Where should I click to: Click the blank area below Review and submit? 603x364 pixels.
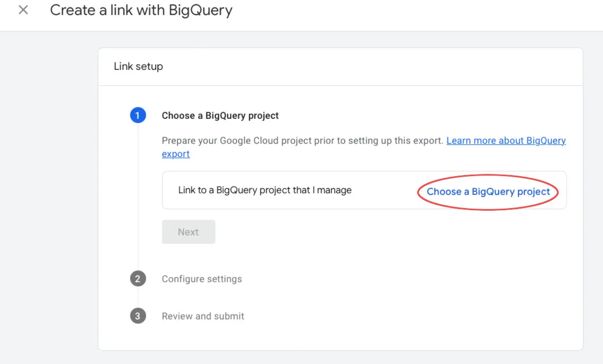(341, 338)
